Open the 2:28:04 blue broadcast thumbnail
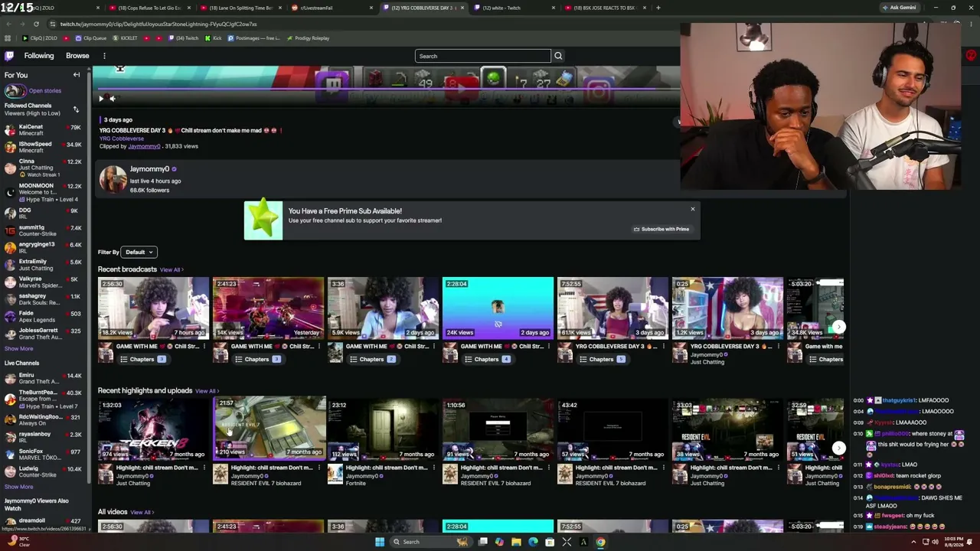This screenshot has width=980, height=551. 498,308
